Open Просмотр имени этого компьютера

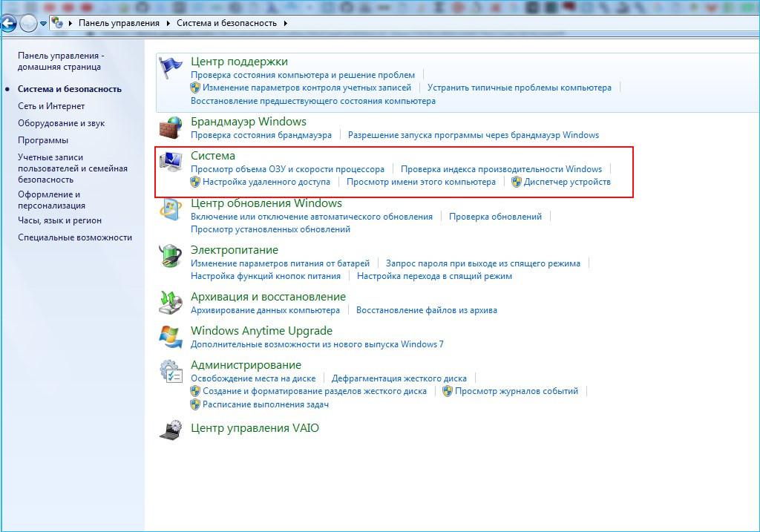[421, 183]
